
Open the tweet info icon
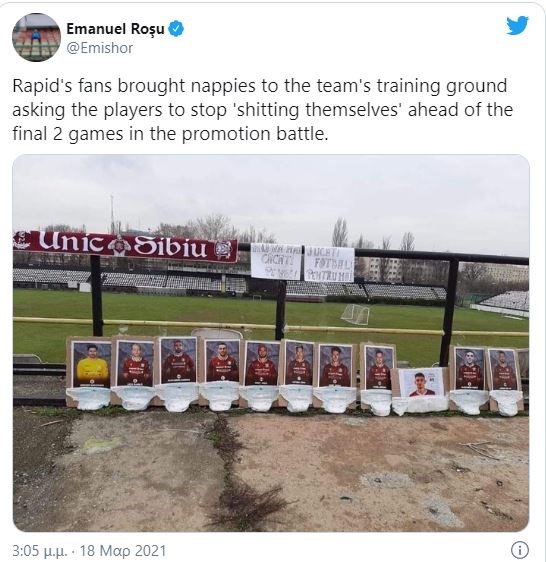[519, 549]
